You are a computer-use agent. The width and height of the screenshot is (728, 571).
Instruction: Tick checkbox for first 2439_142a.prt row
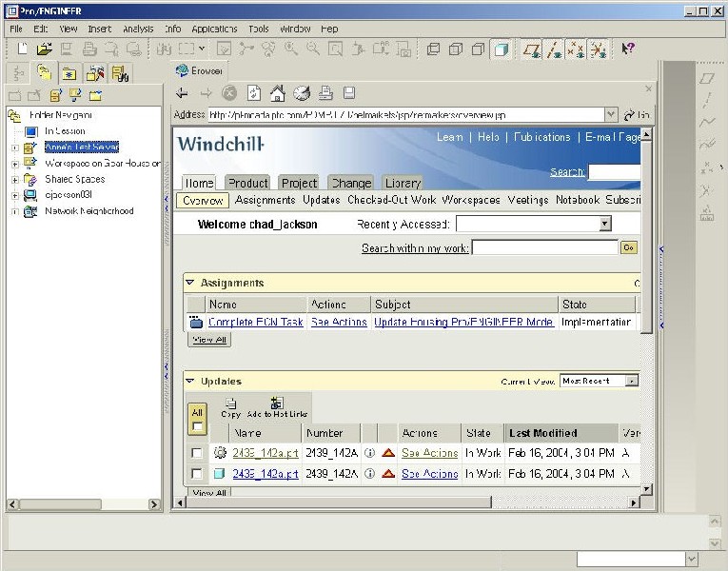[197, 453]
